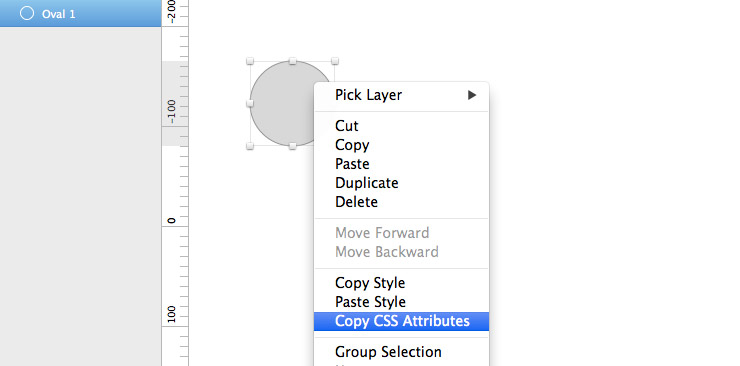The image size is (740, 366).
Task: Select the Oval 1 layer name
Action: pos(59,14)
